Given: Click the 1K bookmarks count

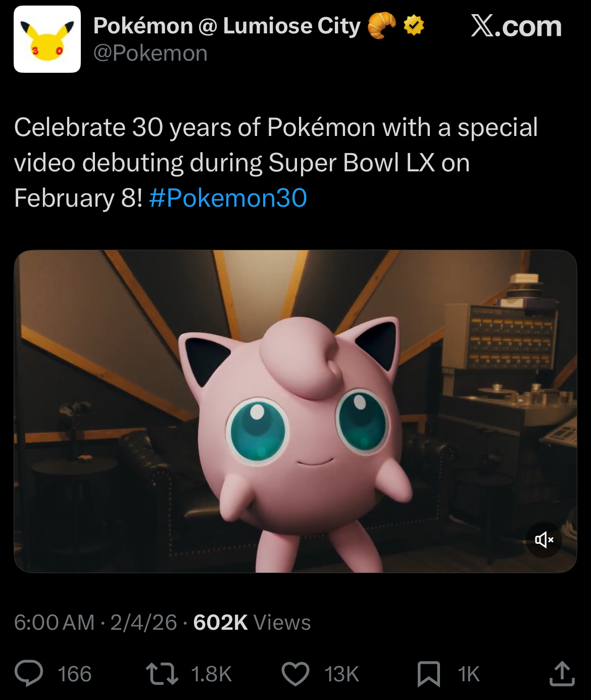Looking at the screenshot, I should 468,674.
